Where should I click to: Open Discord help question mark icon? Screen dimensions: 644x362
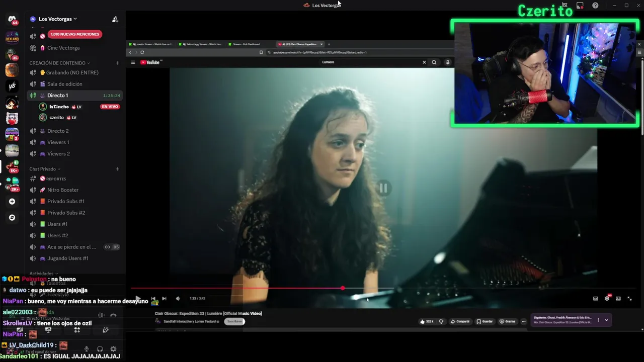click(596, 6)
